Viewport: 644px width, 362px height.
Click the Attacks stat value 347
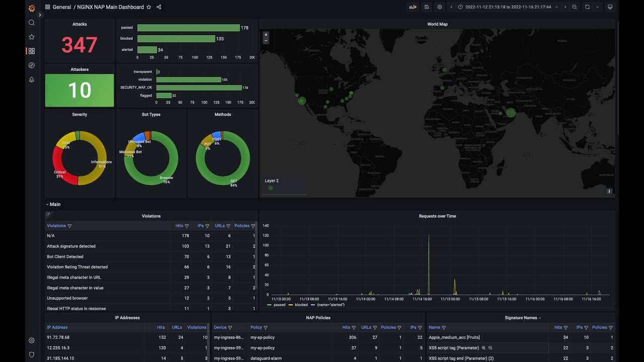[79, 45]
